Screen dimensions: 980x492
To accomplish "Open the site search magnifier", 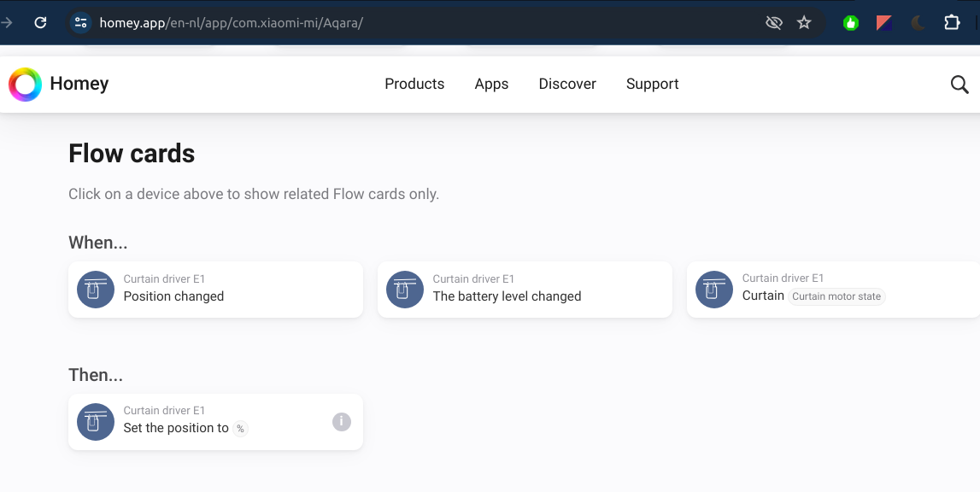I will pos(959,85).
